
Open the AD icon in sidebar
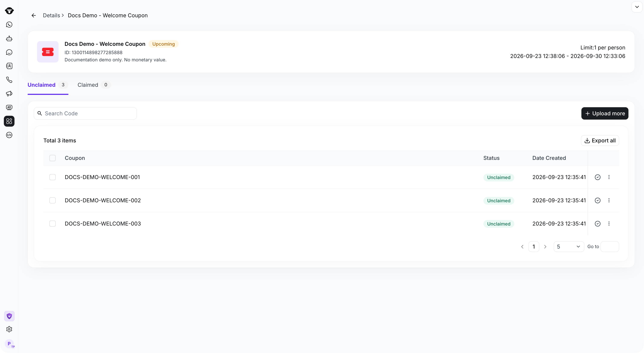pos(9,107)
